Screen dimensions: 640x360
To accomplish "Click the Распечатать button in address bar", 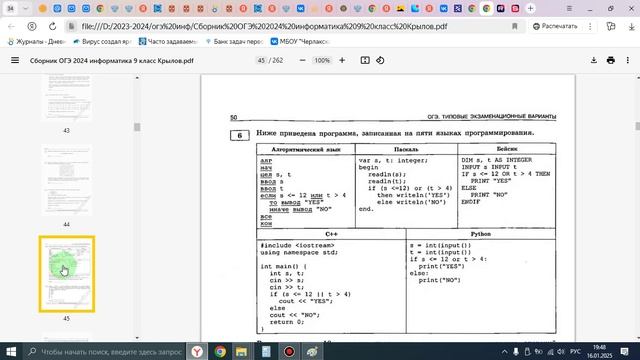I will (x=555, y=26).
